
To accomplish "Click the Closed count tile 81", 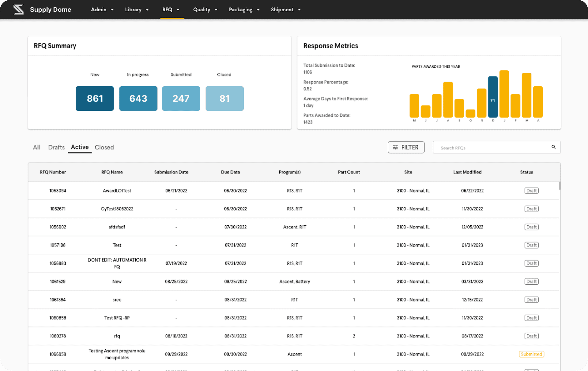I will point(224,99).
